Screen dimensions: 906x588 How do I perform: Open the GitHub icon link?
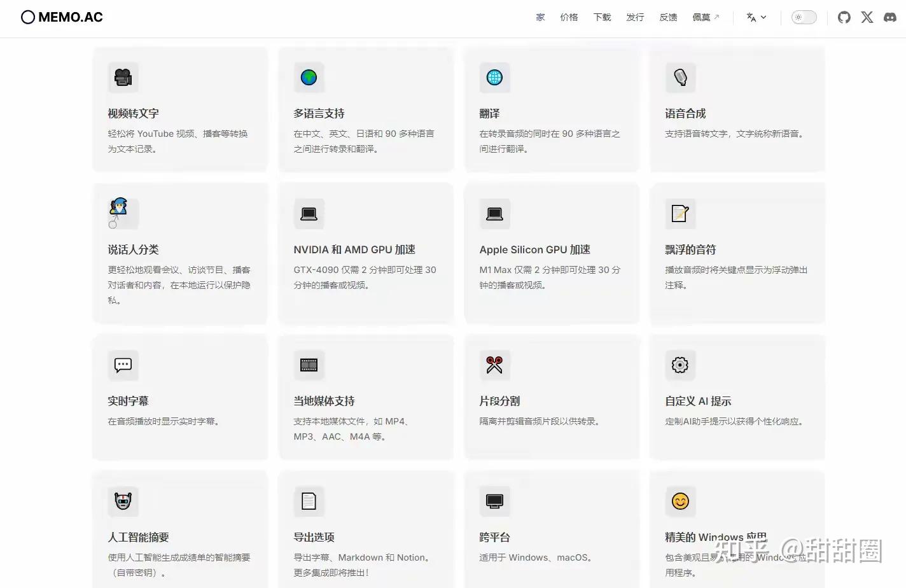coord(844,17)
